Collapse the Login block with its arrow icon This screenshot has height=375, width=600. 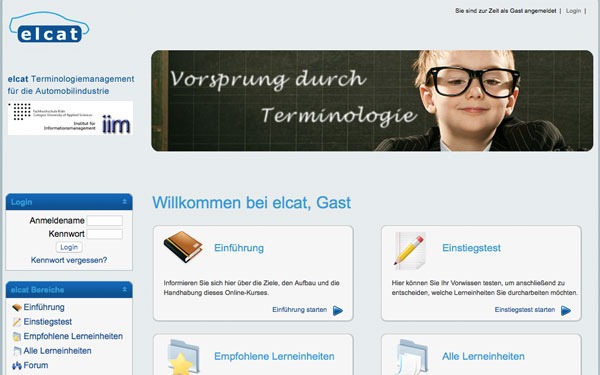click(x=124, y=201)
